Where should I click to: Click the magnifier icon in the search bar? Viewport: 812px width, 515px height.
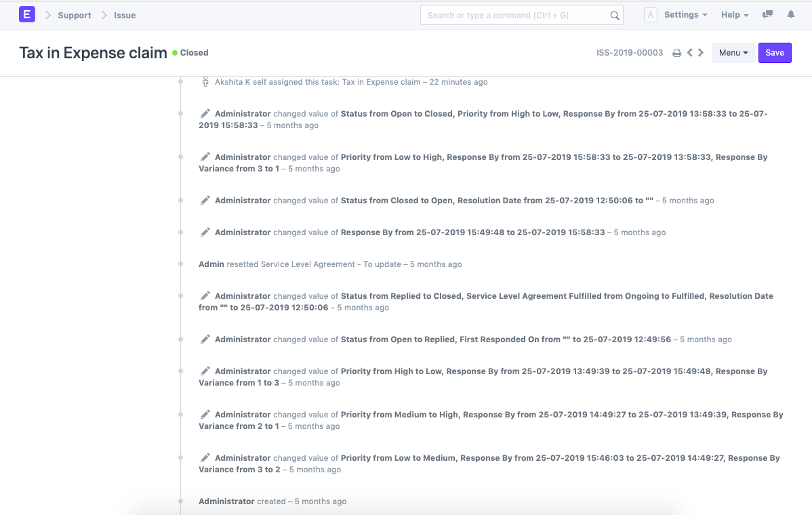click(614, 15)
